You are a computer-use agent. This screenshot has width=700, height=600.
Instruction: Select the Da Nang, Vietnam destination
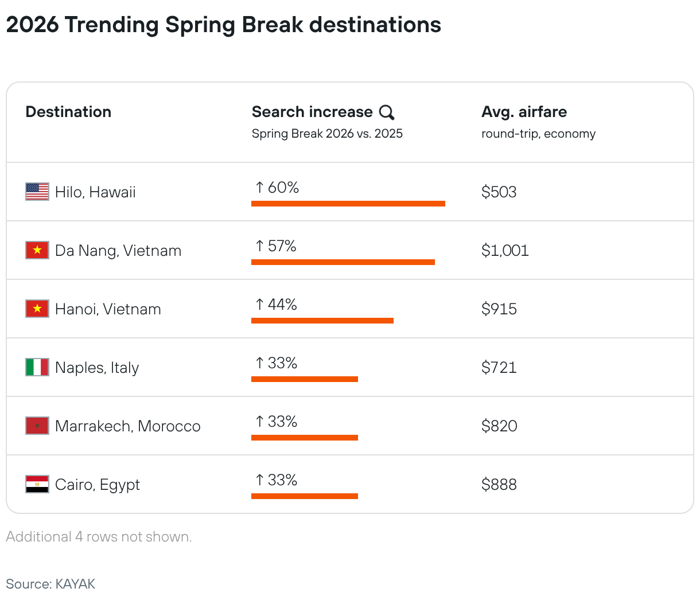[118, 251]
